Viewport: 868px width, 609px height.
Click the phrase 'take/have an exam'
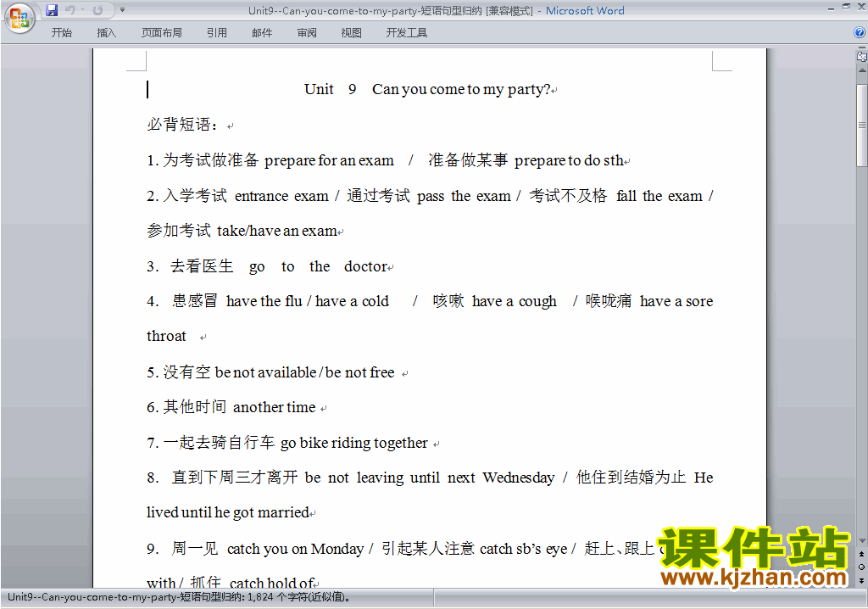click(x=277, y=231)
